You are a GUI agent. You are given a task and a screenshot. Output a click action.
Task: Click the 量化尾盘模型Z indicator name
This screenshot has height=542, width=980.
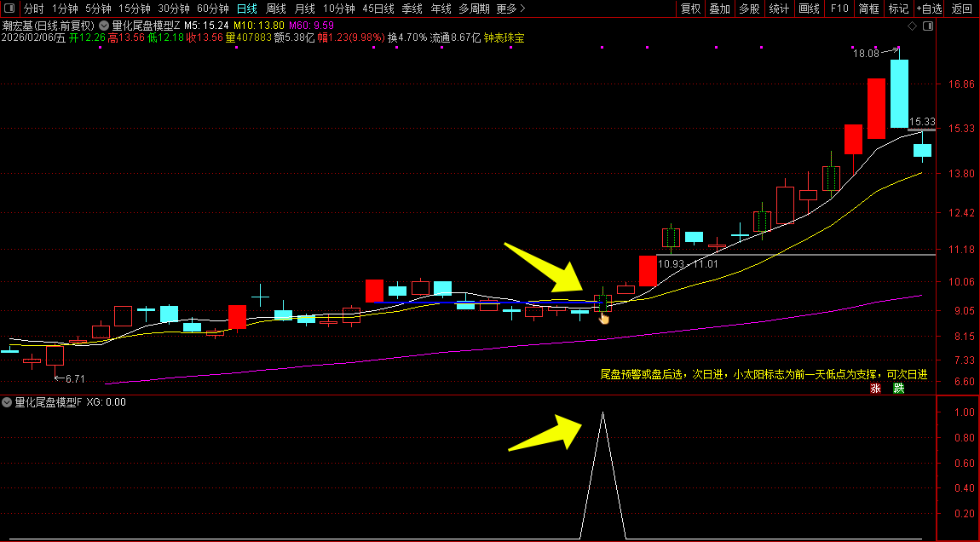pos(146,26)
